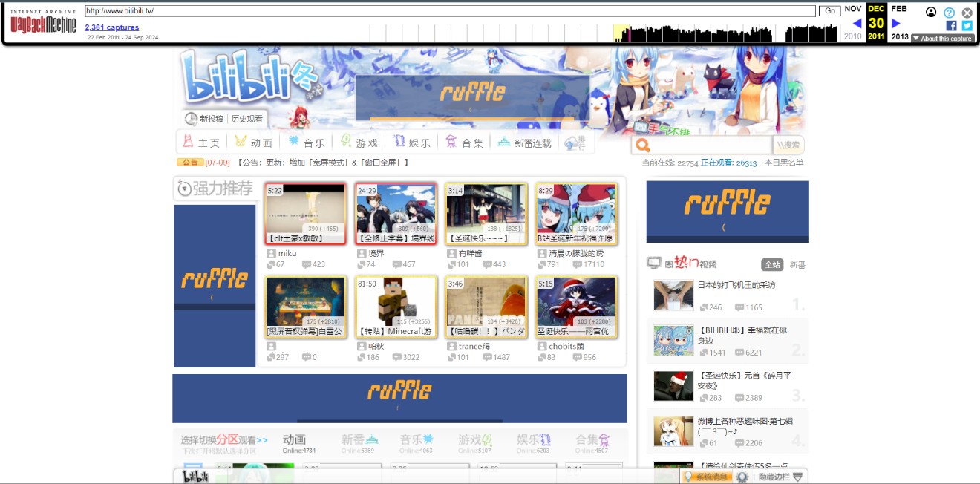Click the orange magnifier search icon
980x484 pixels.
tap(643, 145)
